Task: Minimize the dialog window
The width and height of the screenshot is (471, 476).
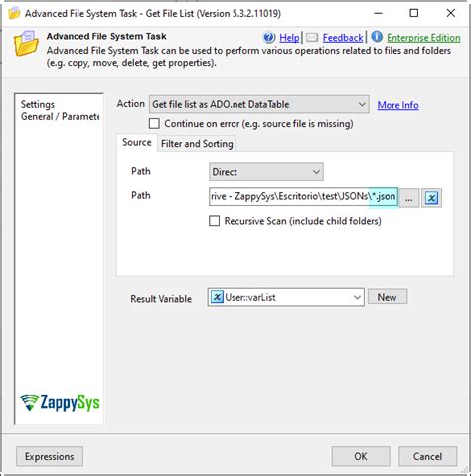Action: pos(378,13)
